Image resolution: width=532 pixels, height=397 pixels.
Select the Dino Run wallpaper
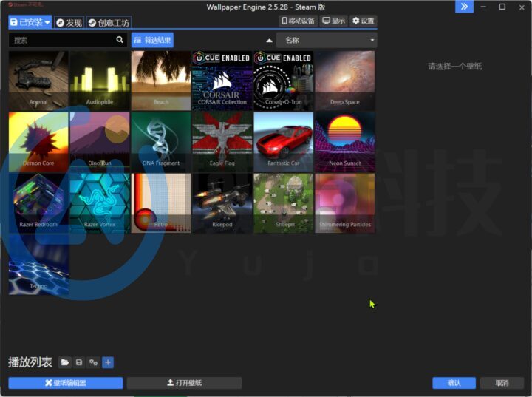[x=100, y=142]
